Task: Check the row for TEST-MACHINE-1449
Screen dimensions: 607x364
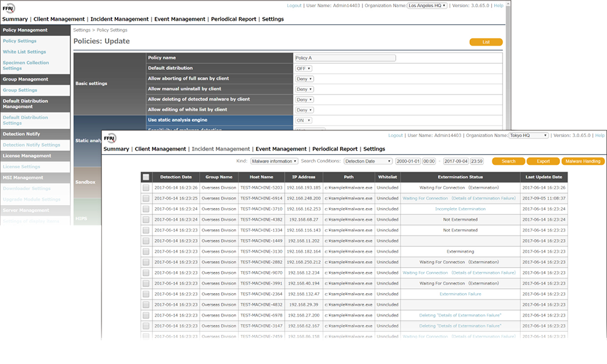Action: [146, 241]
